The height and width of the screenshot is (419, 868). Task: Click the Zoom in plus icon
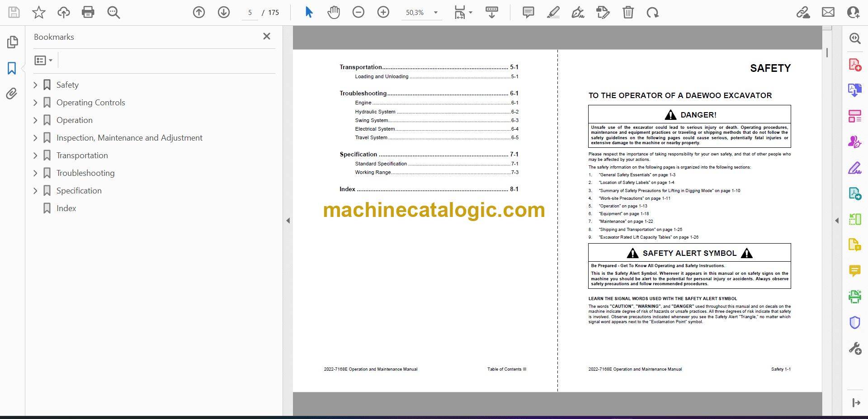[383, 12]
